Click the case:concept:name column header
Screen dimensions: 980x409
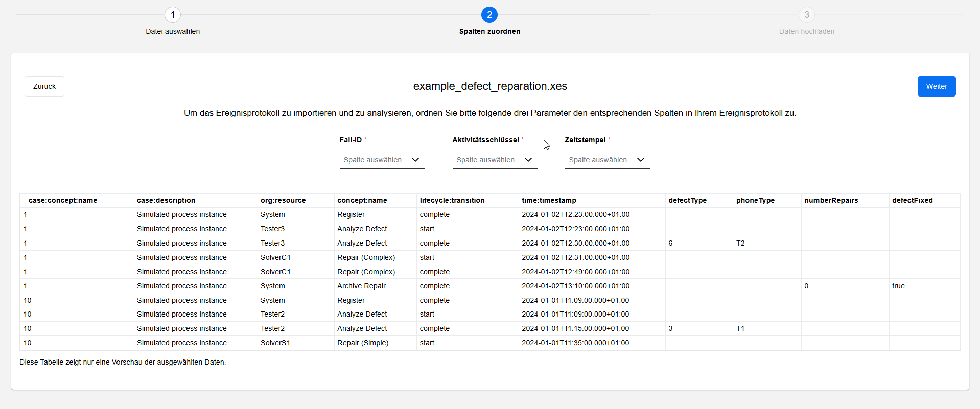(63, 200)
